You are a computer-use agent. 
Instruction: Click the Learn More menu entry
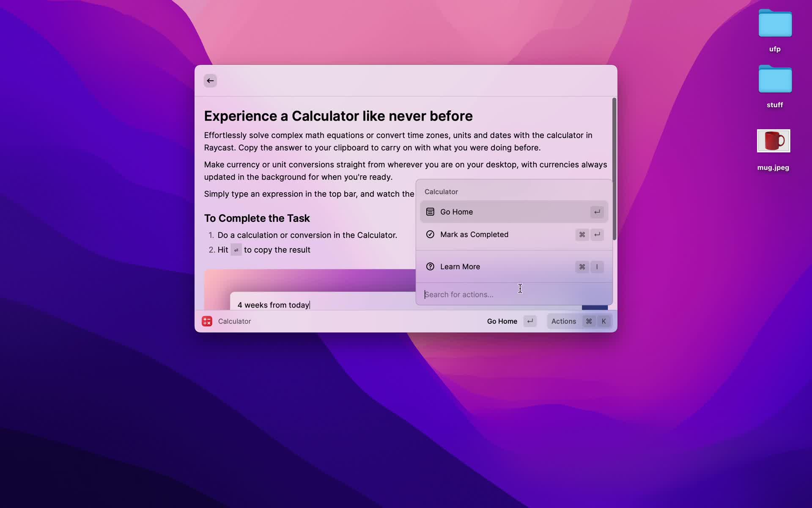tap(459, 266)
